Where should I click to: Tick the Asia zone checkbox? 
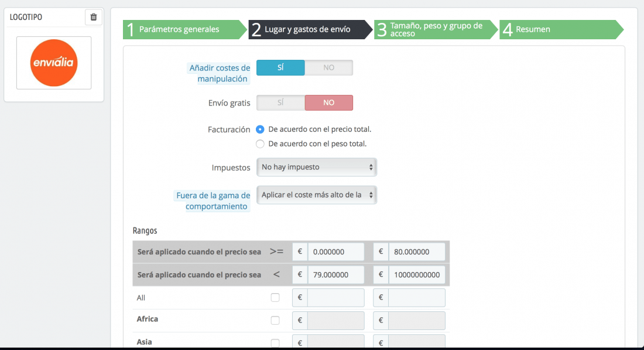275,342
